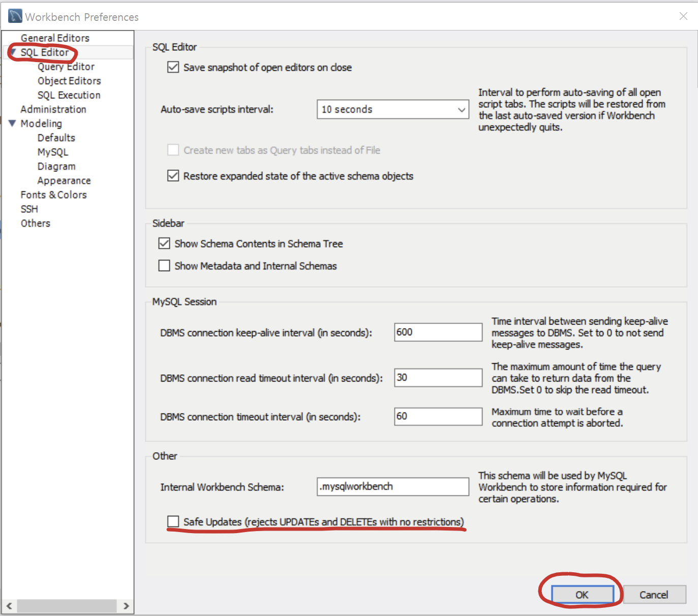Toggle Restore expanded state of active schema objects
The image size is (698, 616).
pyautogui.click(x=173, y=175)
